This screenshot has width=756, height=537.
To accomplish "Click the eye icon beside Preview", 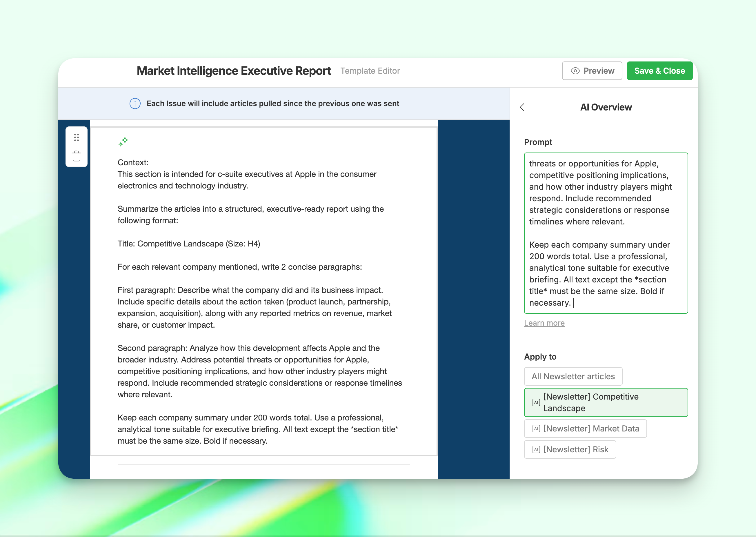I will coord(575,71).
